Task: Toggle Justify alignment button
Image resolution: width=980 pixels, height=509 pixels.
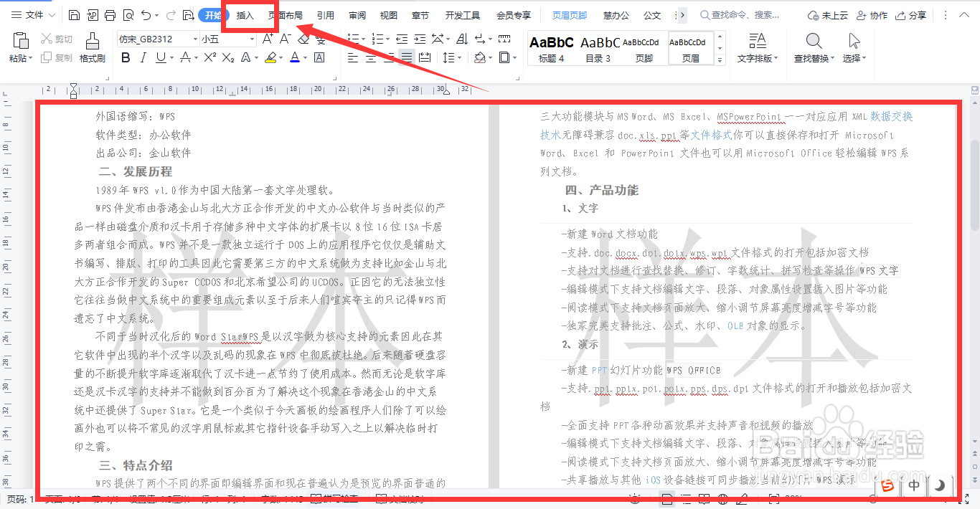Action: (x=407, y=57)
